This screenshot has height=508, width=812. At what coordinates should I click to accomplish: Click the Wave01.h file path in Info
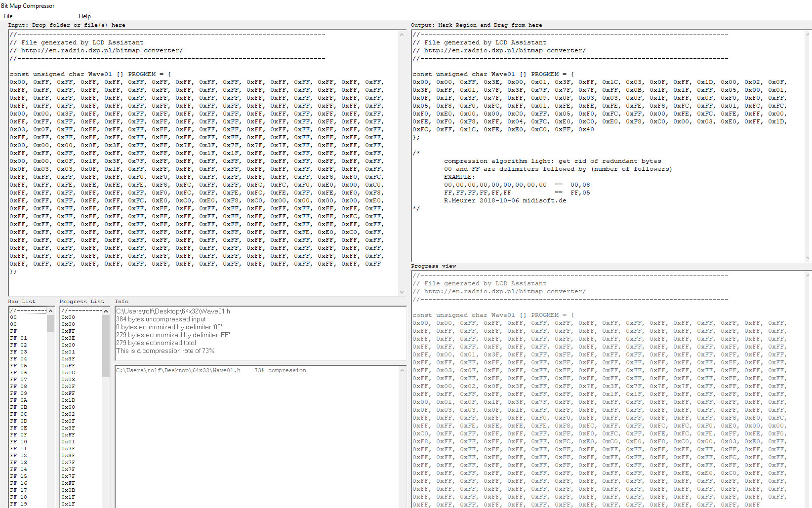(173, 311)
